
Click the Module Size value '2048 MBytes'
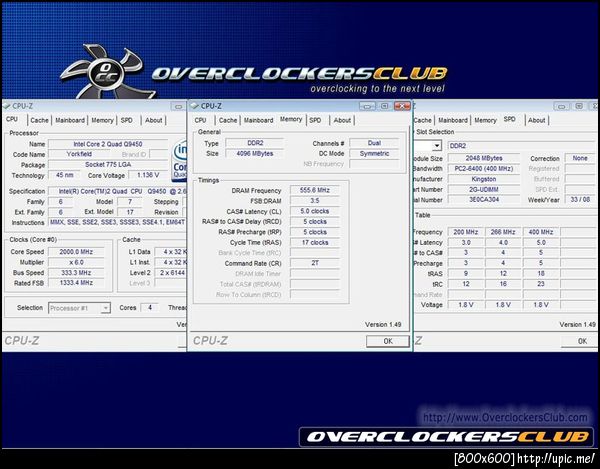tap(484, 158)
